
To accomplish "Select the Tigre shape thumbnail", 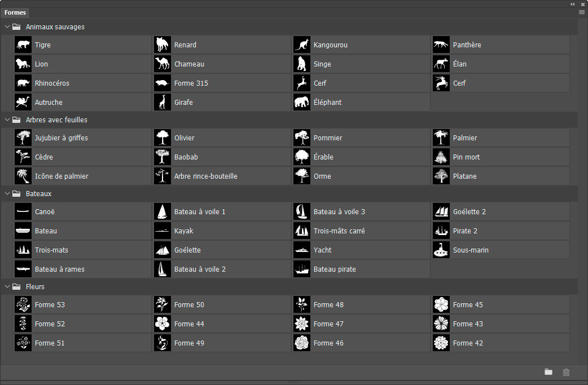I will pos(23,45).
